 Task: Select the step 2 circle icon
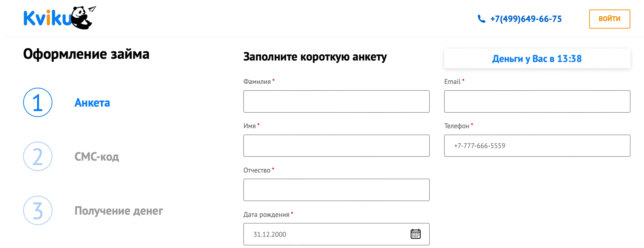click(x=38, y=156)
